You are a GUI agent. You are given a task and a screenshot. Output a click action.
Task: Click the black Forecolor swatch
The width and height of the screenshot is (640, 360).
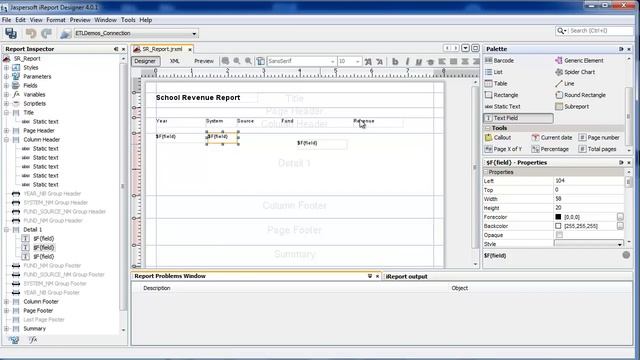coord(558,217)
